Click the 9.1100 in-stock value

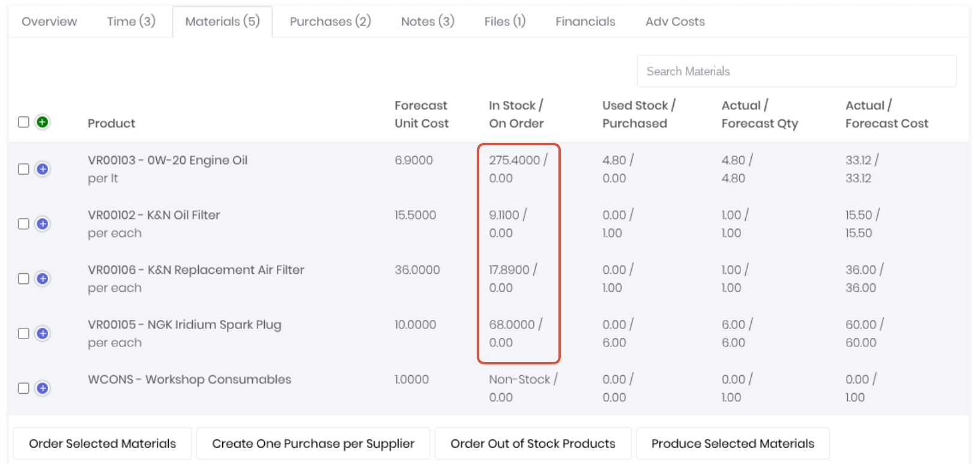click(504, 215)
